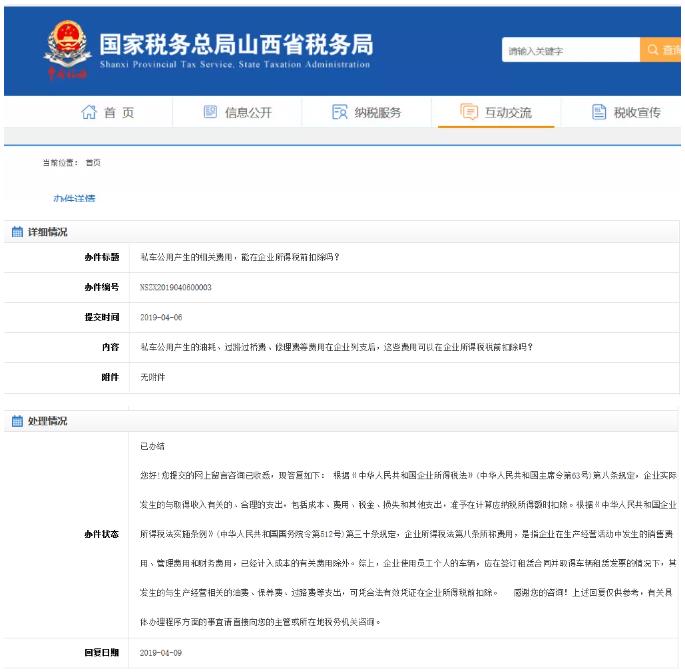685x672 pixels.
Task: Click the 首页 breadcrumb link
Action: (93, 163)
